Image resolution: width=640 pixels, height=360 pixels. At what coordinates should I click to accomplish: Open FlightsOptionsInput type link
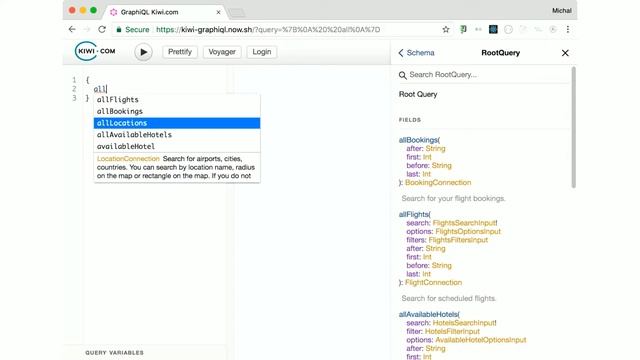468,231
